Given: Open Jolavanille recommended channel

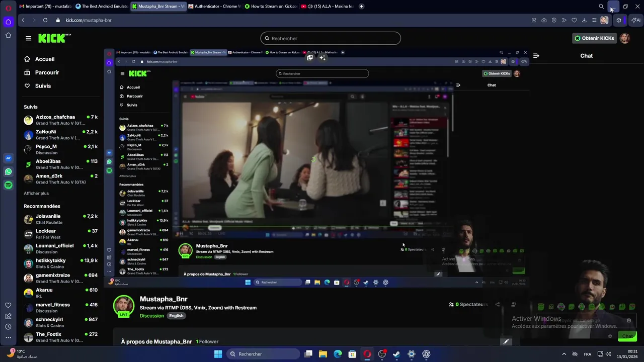Looking at the screenshot, I should (60, 219).
